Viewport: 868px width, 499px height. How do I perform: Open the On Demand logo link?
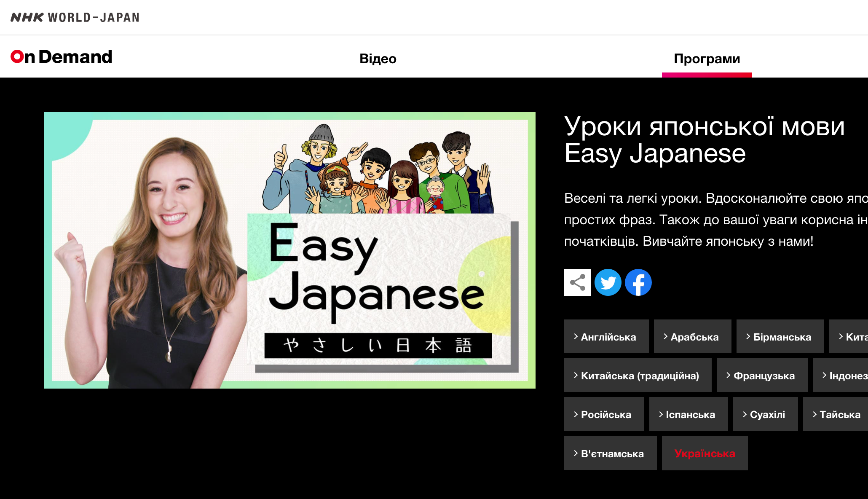(62, 57)
